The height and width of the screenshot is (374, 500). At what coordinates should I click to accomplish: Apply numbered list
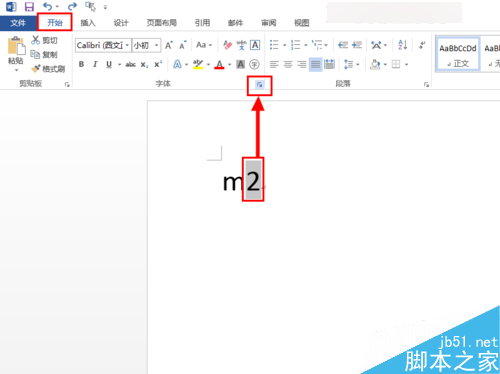click(295, 45)
